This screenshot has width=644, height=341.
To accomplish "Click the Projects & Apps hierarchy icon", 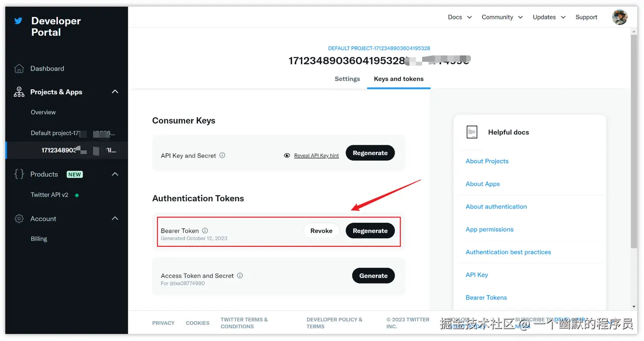I will (x=19, y=92).
